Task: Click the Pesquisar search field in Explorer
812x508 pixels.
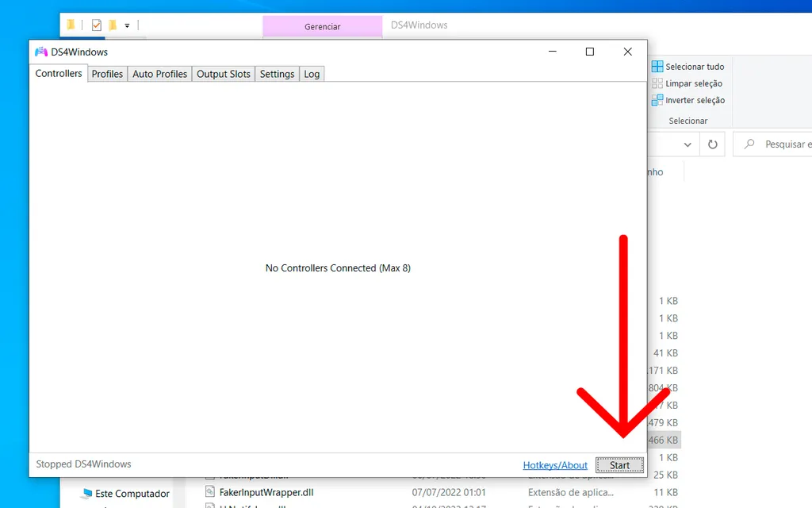Action: 772,144
